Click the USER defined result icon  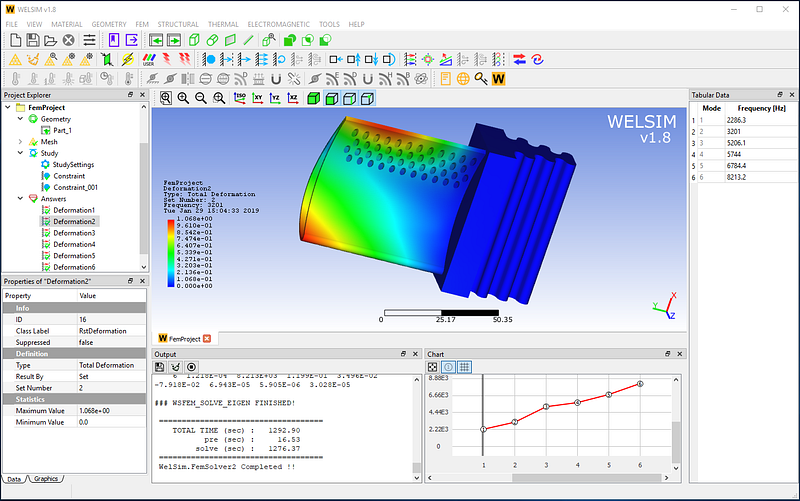click(148, 60)
